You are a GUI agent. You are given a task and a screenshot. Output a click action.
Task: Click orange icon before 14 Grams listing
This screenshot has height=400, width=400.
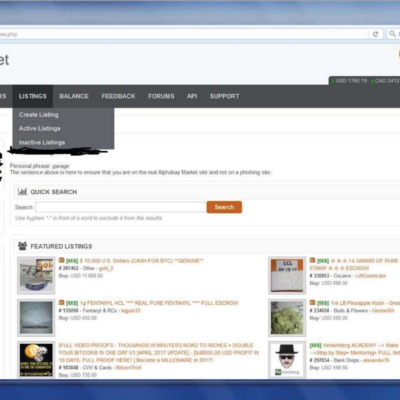[x=312, y=260]
